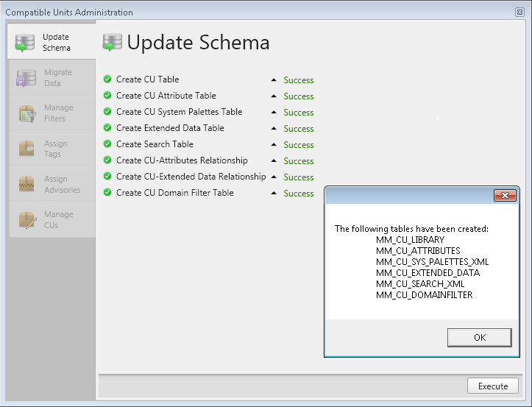Collapse the Create Extended Data Table arrow
Viewport: 532px width, 407px height.
[274, 129]
